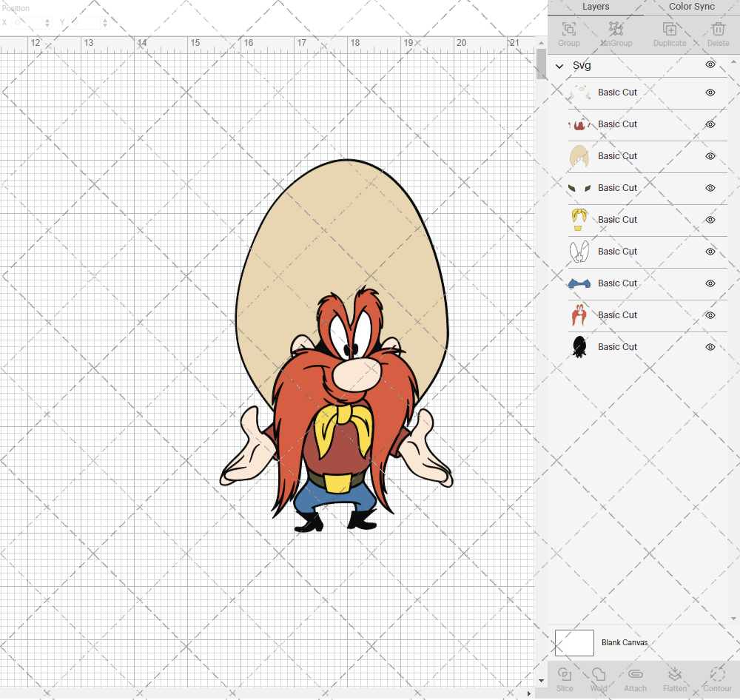This screenshot has width=740, height=700.
Task: Click the Position Y input field
Action: (x=85, y=22)
